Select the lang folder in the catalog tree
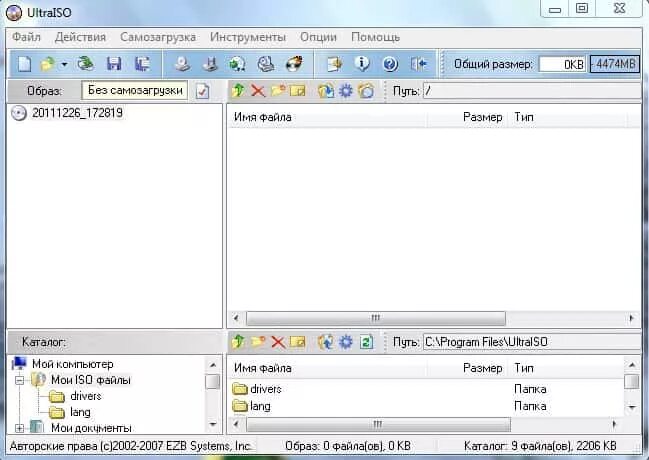This screenshot has height=460, width=649. [80, 412]
